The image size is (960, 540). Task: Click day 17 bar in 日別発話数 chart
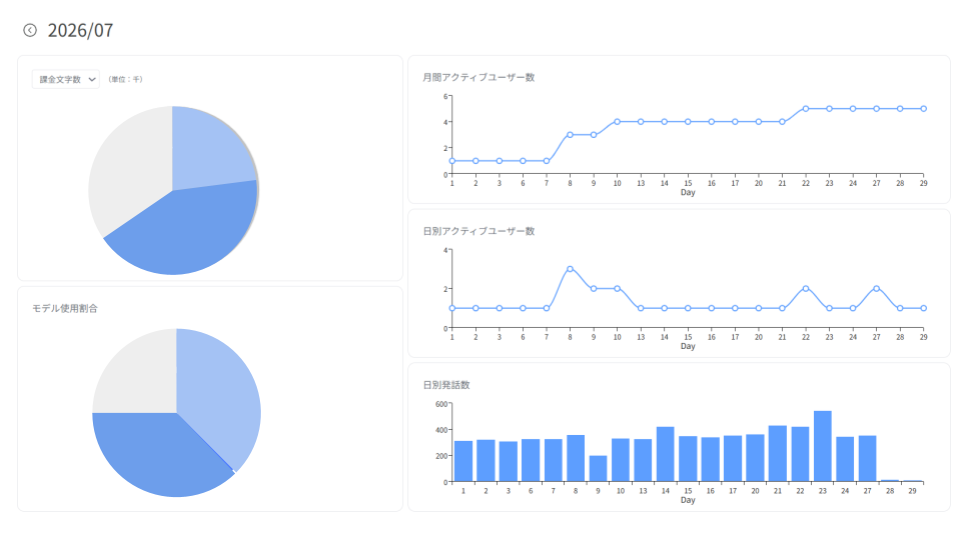pos(733,459)
